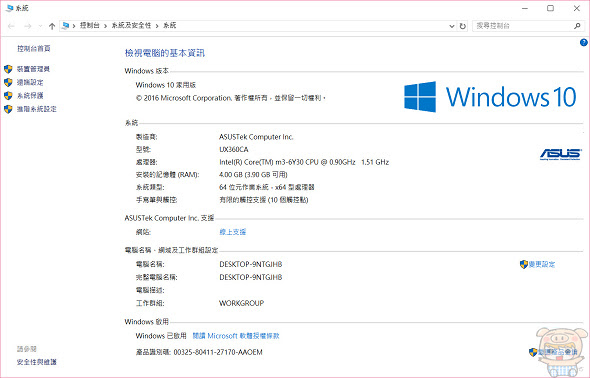
Task: Open help with the blue question icon
Action: click(584, 43)
